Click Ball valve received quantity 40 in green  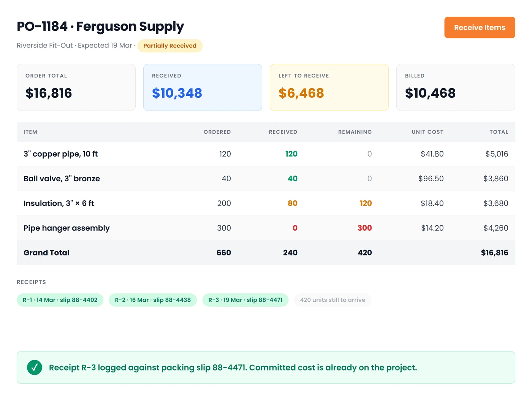293,179
